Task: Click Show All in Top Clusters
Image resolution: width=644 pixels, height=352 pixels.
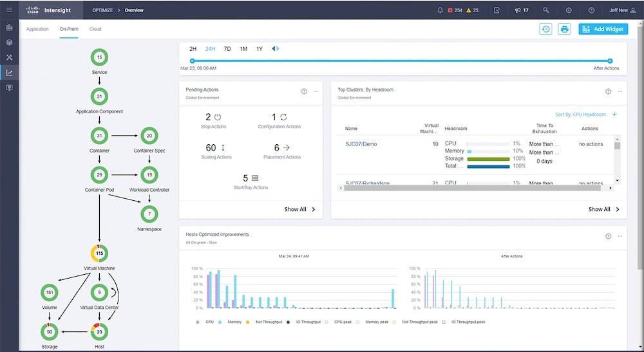Action: click(x=604, y=209)
